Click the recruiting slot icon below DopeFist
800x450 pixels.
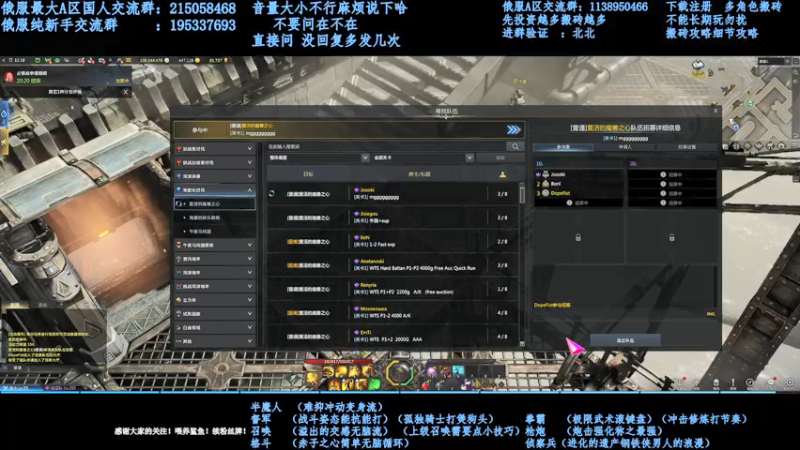click(569, 203)
